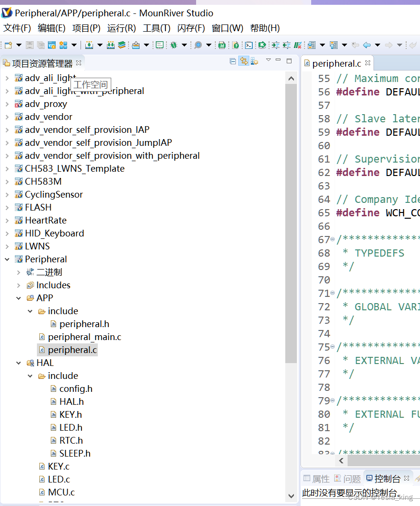Close the peripheral.c editor tab
The height and width of the screenshot is (506, 420).
tap(368, 63)
